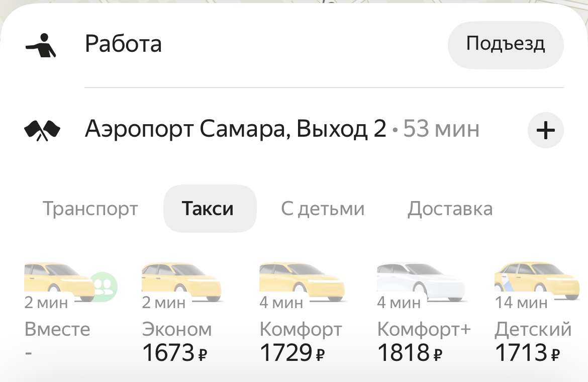Pick the Детский price 1713 ₽
This screenshot has width=588, height=382.
(527, 353)
